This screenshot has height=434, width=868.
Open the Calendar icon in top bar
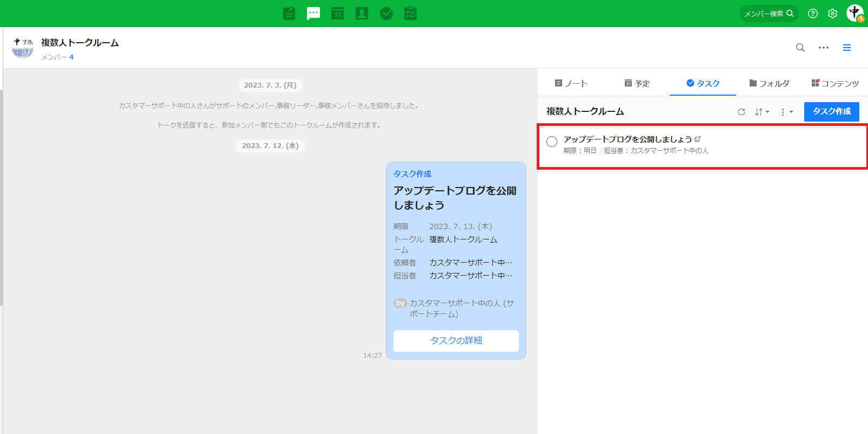click(338, 14)
